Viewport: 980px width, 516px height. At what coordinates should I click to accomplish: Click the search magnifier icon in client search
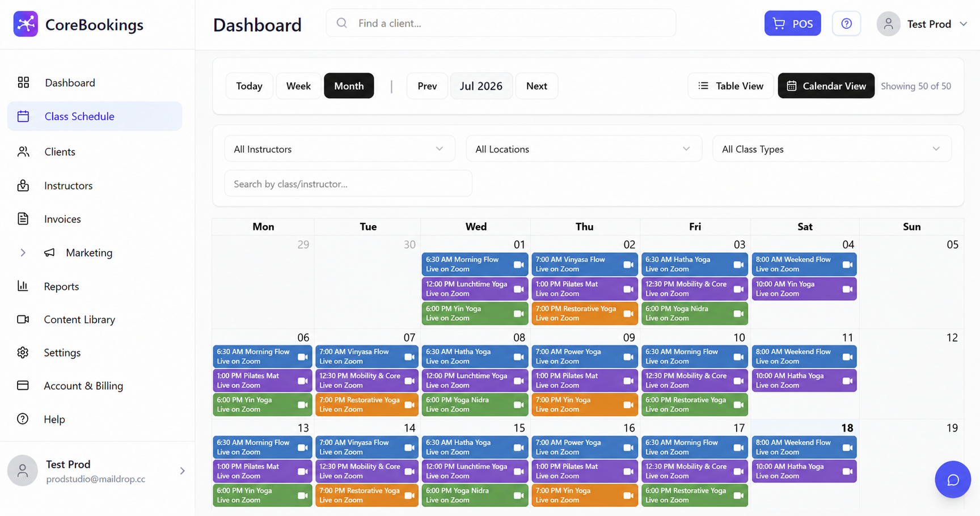pyautogui.click(x=342, y=23)
